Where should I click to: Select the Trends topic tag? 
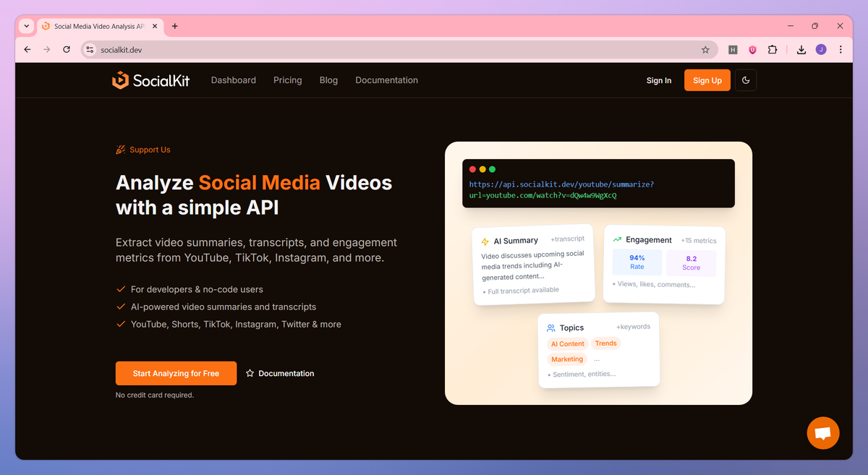pos(606,343)
